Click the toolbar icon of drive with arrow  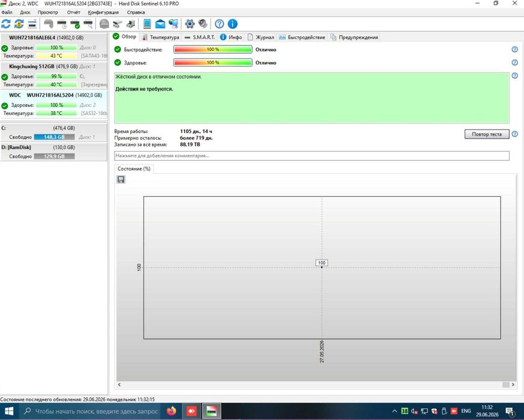click(131, 24)
